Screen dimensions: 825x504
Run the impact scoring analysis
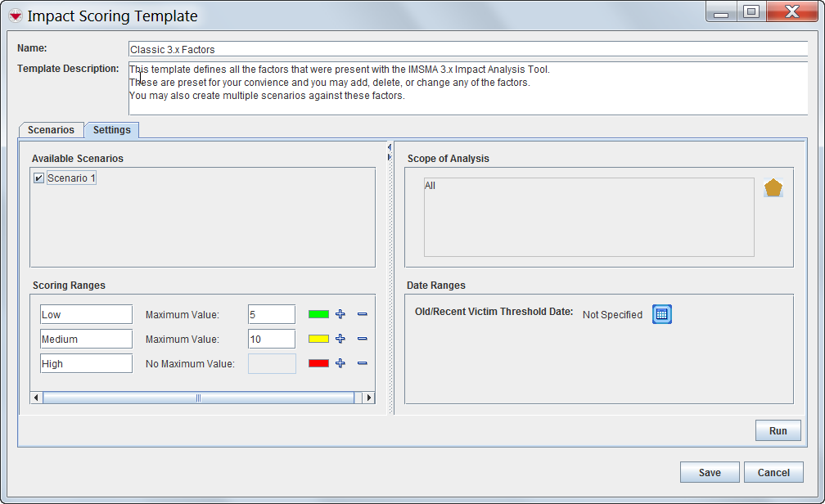(x=777, y=430)
